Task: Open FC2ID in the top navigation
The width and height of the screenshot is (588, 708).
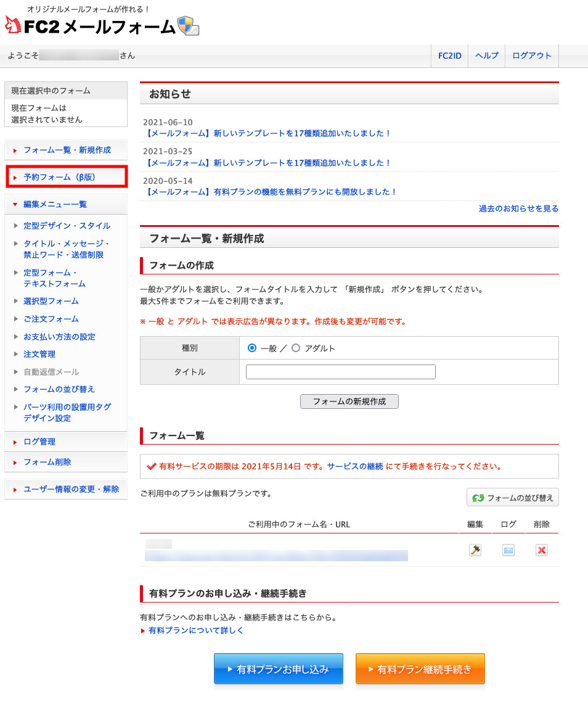Action: point(449,56)
